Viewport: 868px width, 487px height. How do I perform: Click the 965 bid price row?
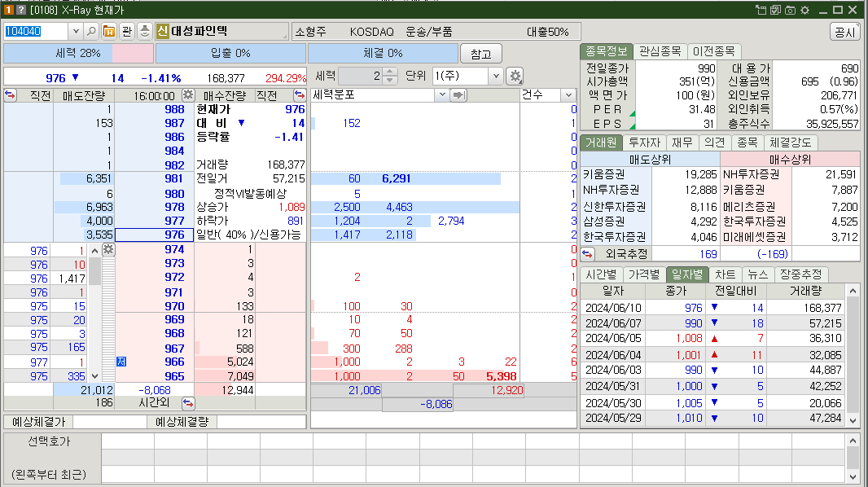pyautogui.click(x=155, y=376)
